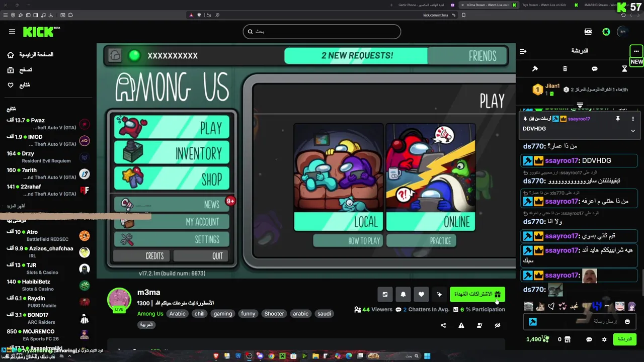Open the profile avatar menu

point(623,32)
